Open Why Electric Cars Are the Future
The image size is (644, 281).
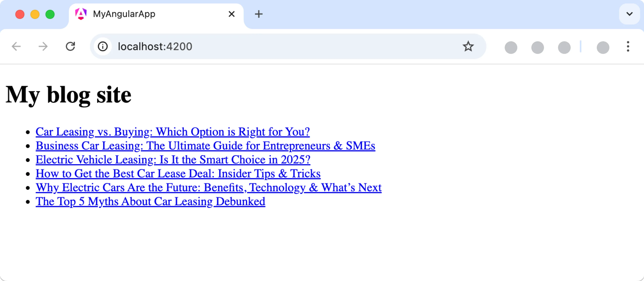point(208,188)
